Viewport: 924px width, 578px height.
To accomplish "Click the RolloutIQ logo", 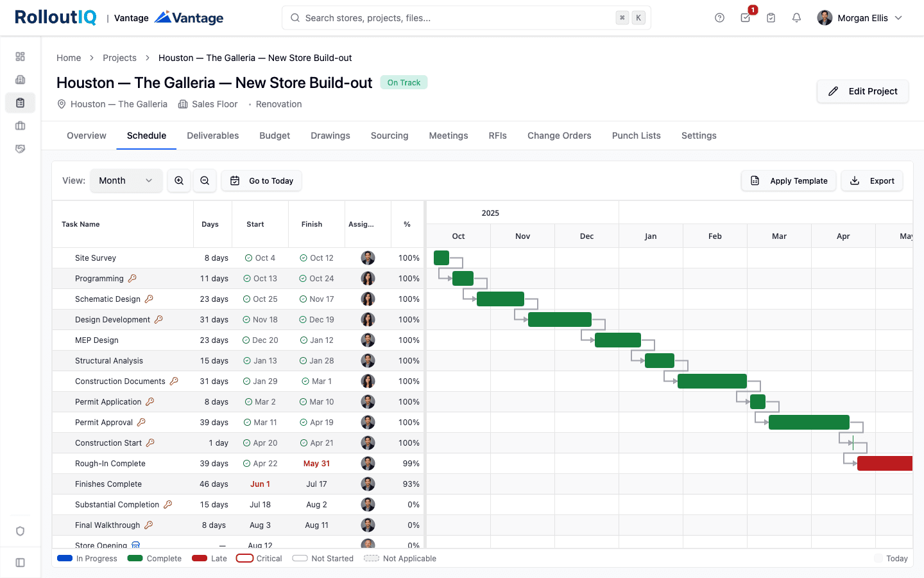I will [56, 17].
